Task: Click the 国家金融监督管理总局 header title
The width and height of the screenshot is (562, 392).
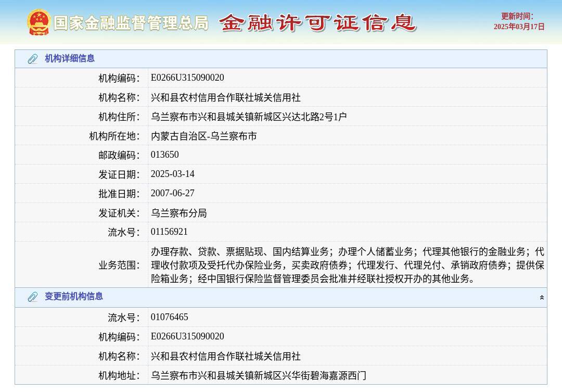Action: tap(131, 23)
